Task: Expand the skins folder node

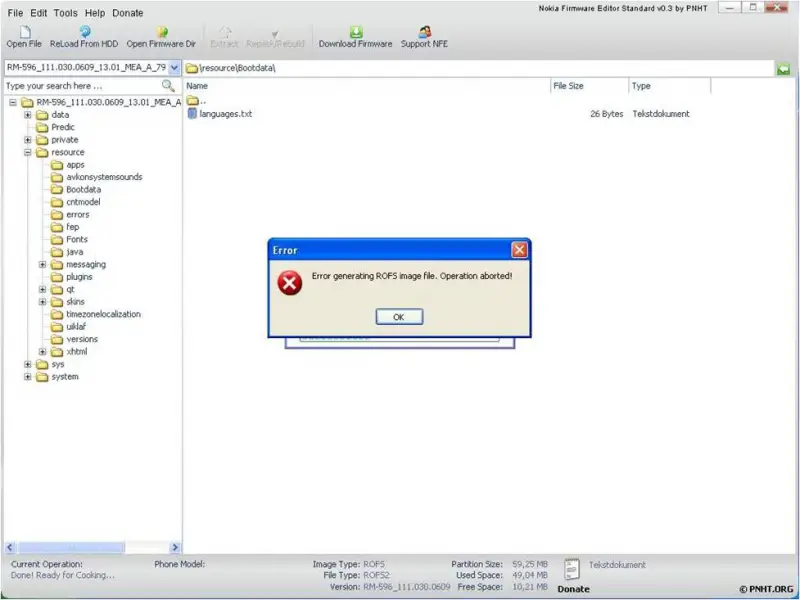Action: click(x=43, y=302)
